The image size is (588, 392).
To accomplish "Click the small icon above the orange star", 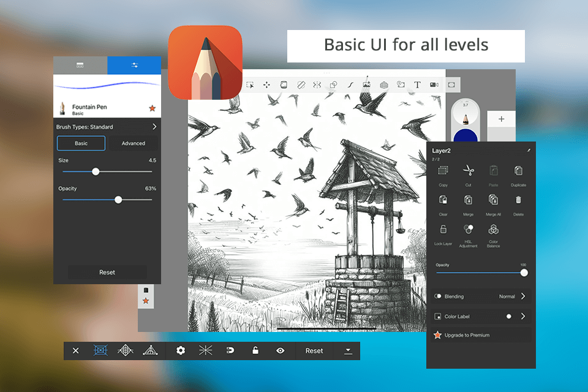I will [146, 290].
